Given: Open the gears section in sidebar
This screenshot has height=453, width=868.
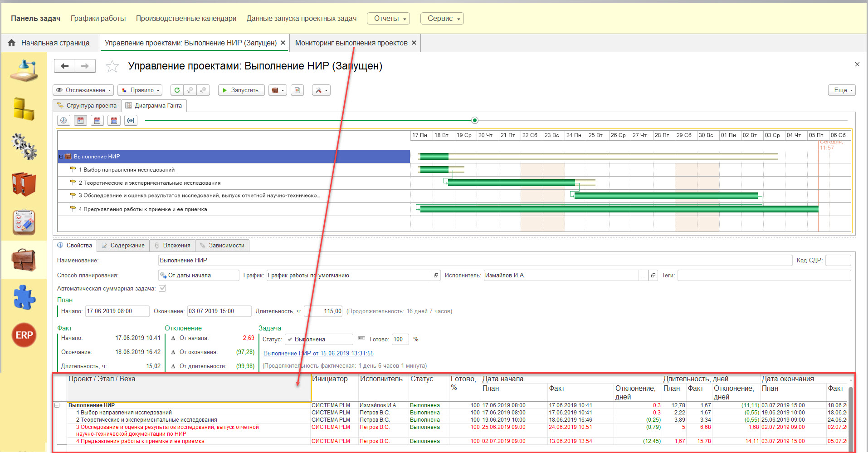Looking at the screenshot, I should [x=24, y=146].
